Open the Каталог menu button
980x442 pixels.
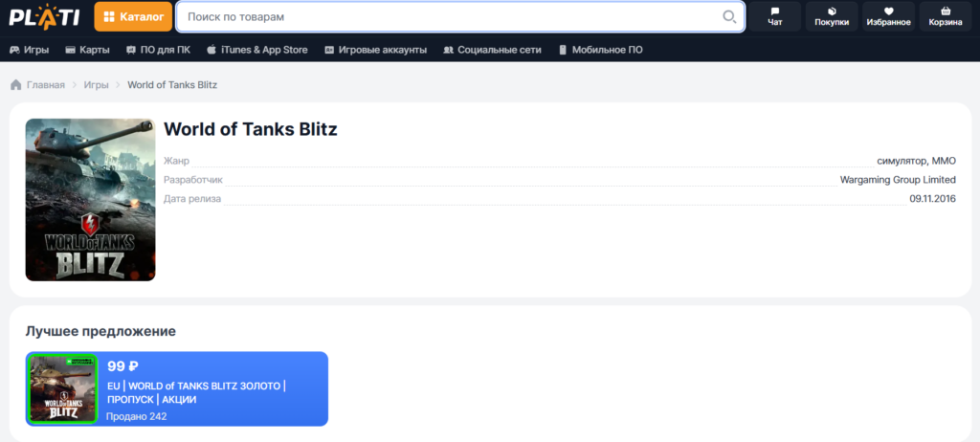[133, 16]
